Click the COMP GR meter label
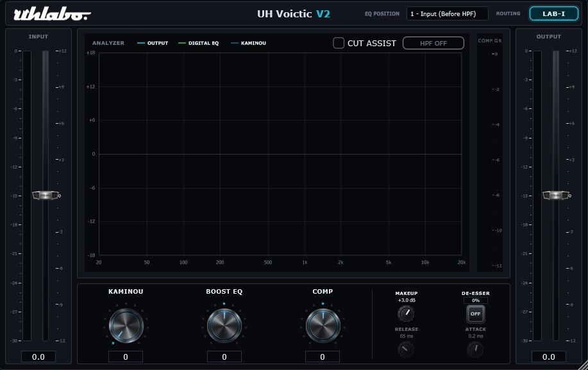The width and height of the screenshot is (588, 370). 489,40
